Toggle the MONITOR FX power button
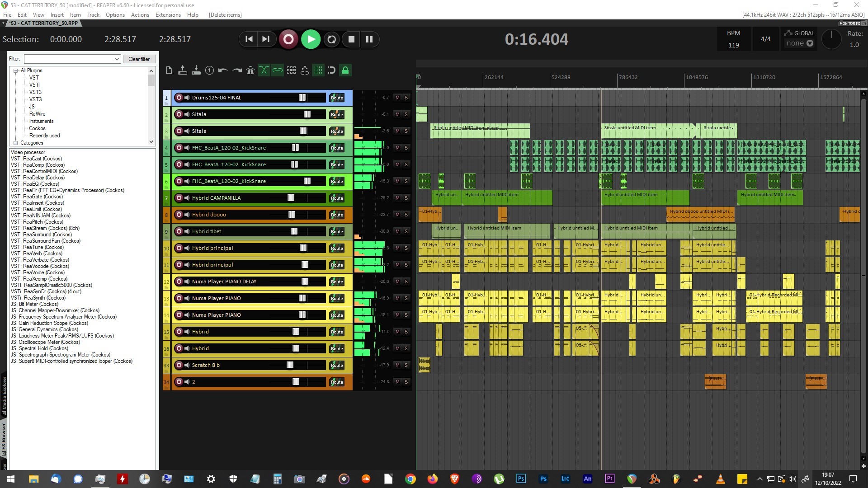This screenshot has width=868, height=488. click(864, 23)
